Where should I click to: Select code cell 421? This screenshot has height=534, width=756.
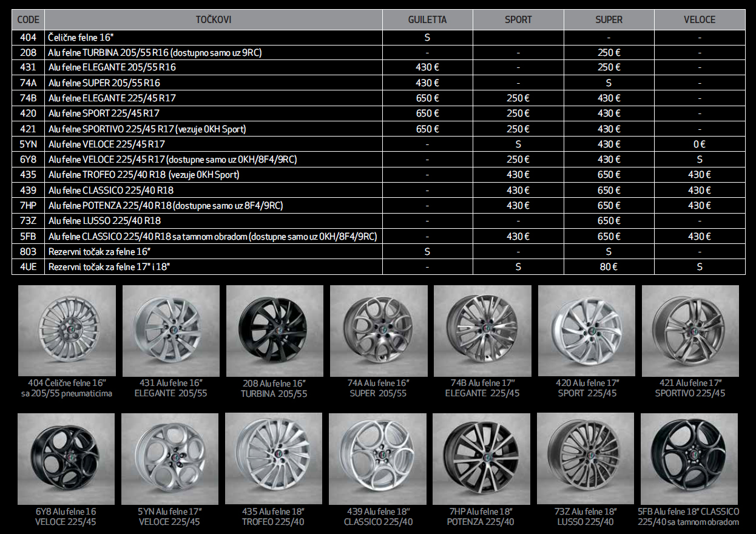28,129
